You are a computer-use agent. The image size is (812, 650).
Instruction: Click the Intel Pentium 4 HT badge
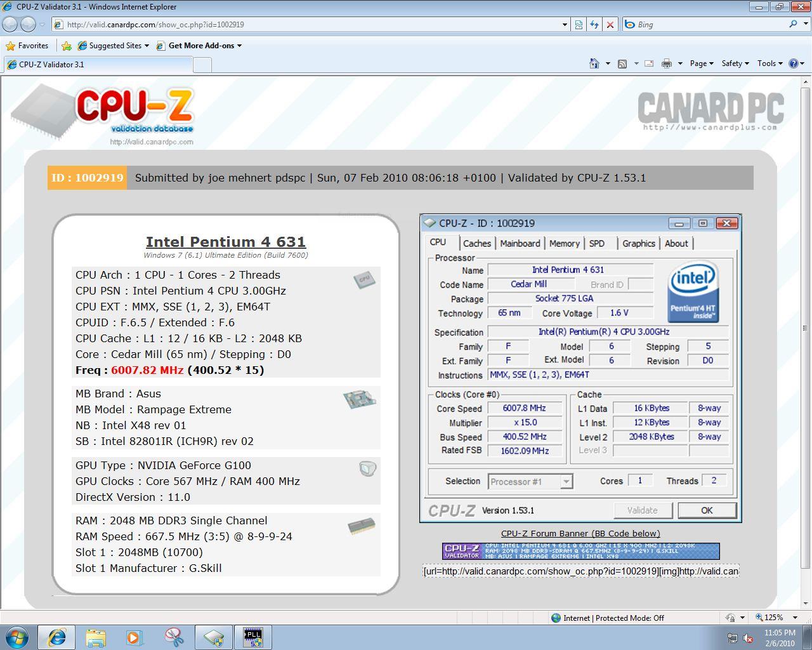click(x=693, y=292)
